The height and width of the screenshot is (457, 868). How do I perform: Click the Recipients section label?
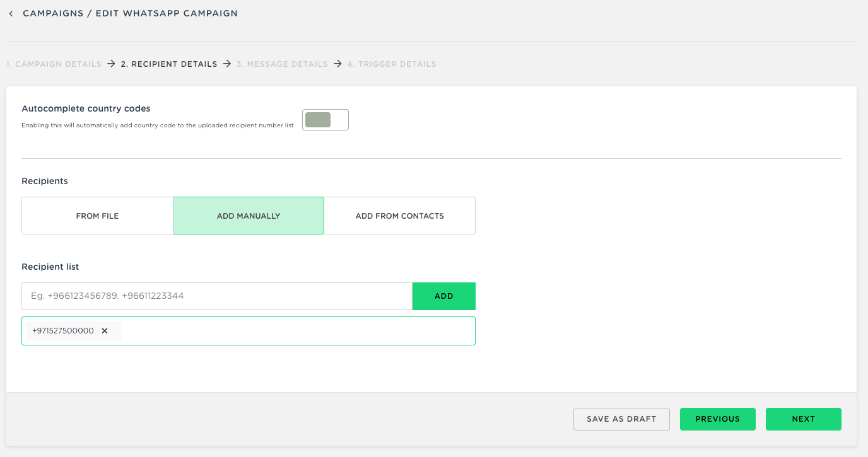pos(45,181)
